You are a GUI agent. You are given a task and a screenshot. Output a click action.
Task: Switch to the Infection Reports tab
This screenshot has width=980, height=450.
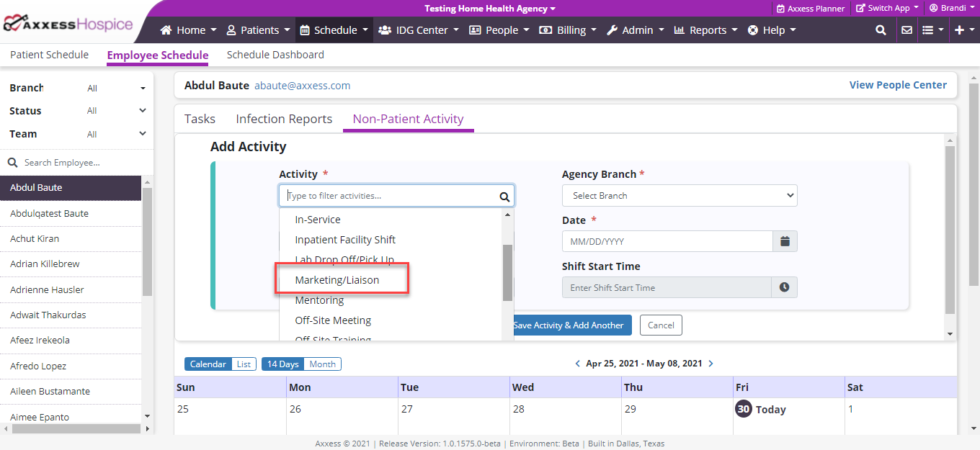(x=284, y=119)
